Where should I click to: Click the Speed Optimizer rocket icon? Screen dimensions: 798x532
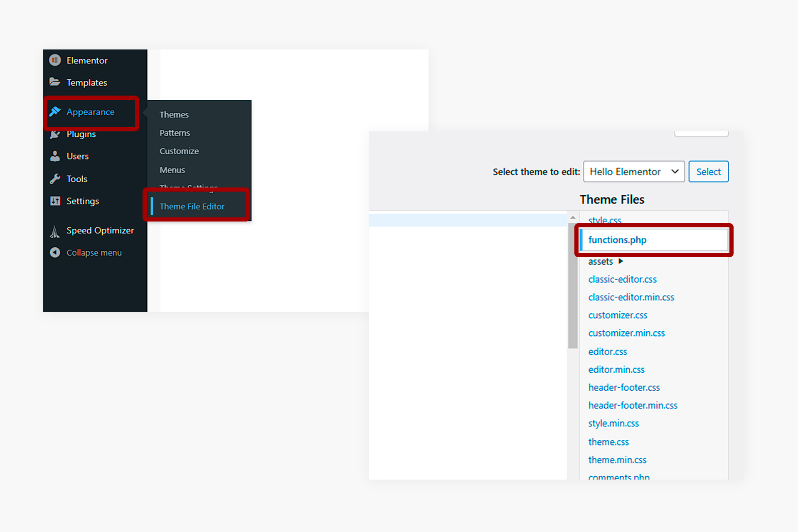click(55, 232)
